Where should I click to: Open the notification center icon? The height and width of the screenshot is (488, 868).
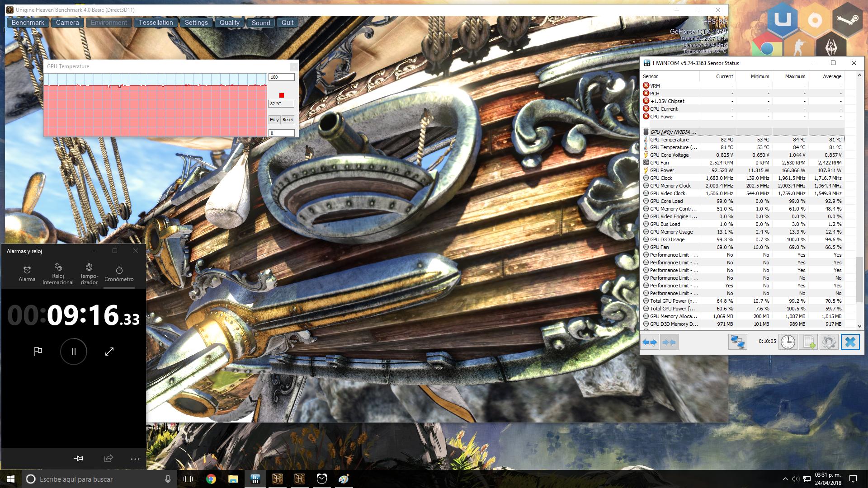point(853,479)
